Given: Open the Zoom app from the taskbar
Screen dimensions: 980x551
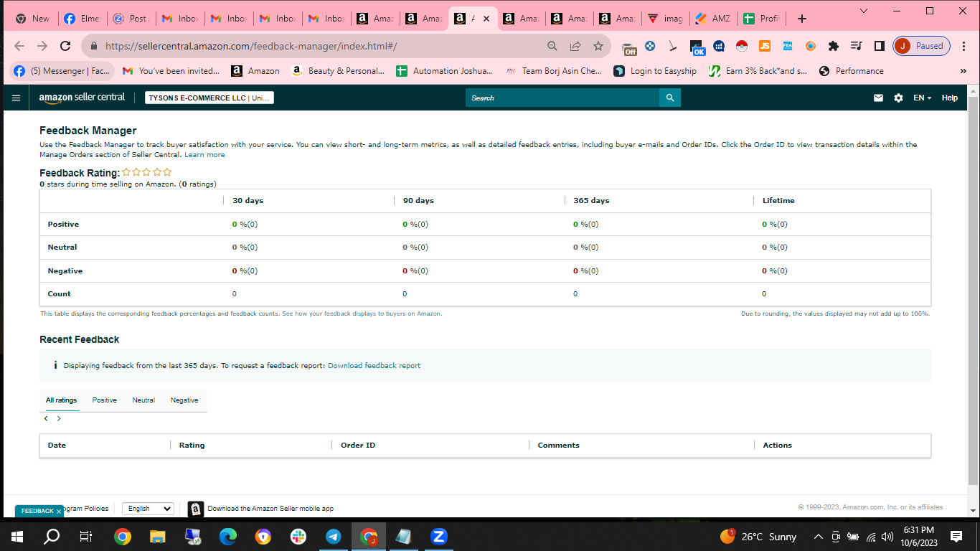Looking at the screenshot, I should click(x=439, y=536).
